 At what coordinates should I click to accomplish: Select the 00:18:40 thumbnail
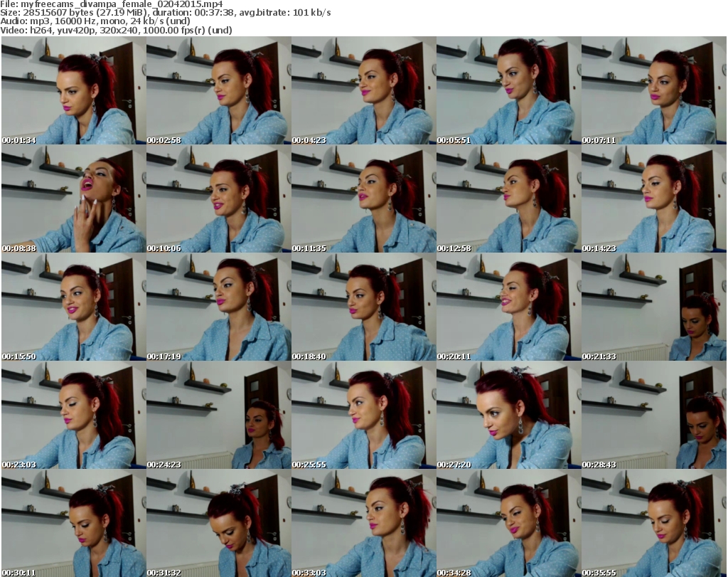[x=363, y=307]
